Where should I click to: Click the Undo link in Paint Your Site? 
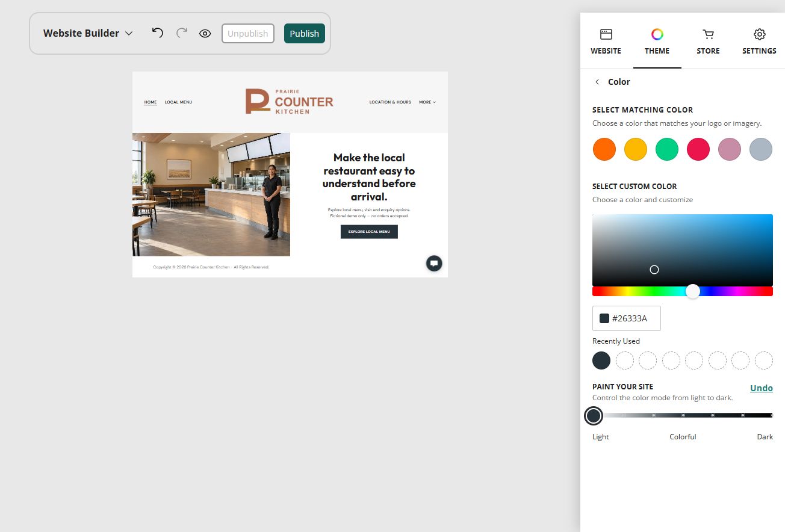point(762,388)
